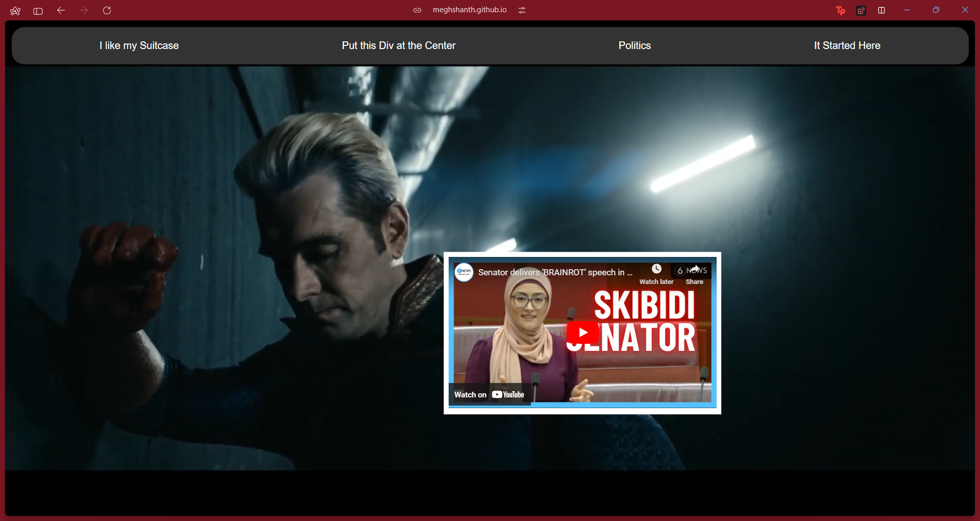Click the meghshanth.github.io address field

point(470,10)
